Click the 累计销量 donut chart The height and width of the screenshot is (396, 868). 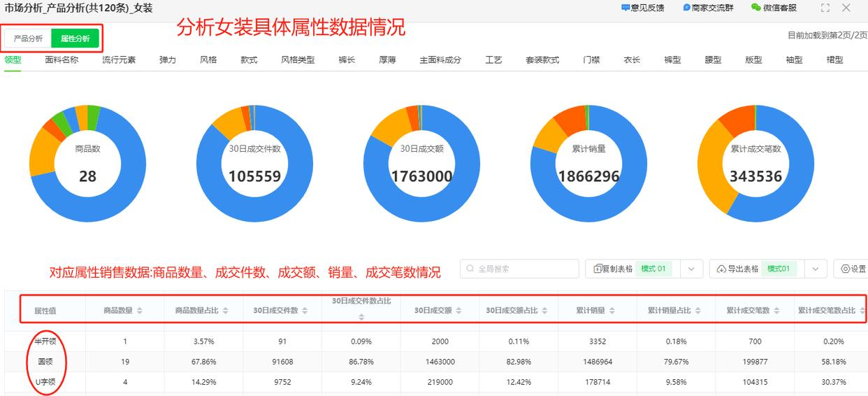[588, 164]
